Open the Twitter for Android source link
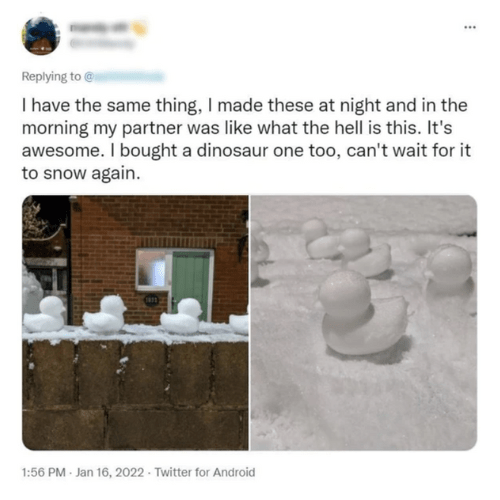 point(205,472)
